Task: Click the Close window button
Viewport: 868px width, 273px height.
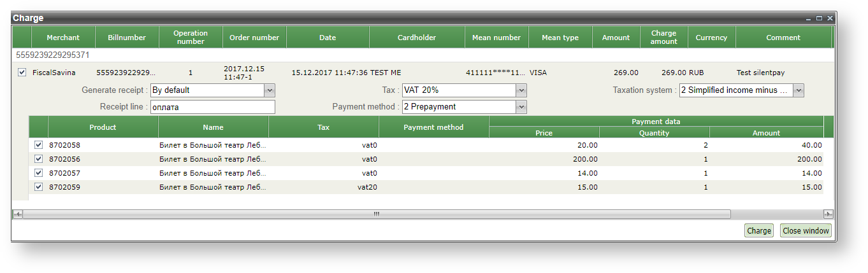Action: pyautogui.click(x=806, y=231)
